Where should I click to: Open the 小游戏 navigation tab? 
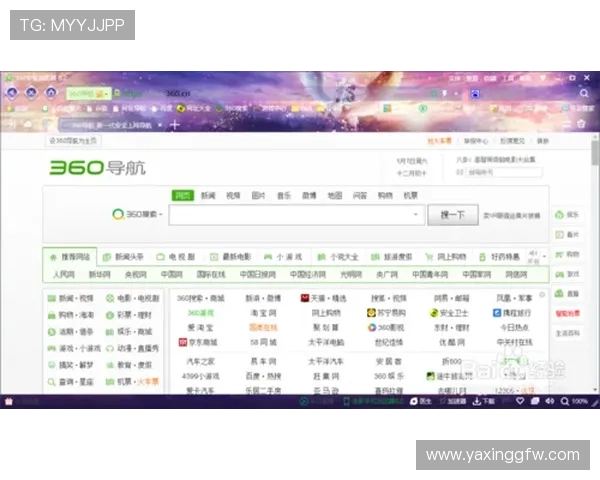click(x=283, y=257)
